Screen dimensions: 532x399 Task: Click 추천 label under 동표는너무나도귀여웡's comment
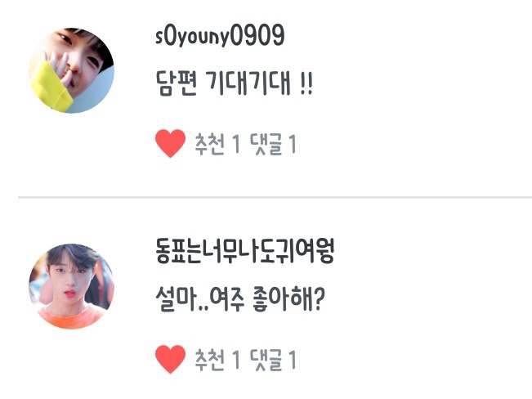click(x=210, y=360)
